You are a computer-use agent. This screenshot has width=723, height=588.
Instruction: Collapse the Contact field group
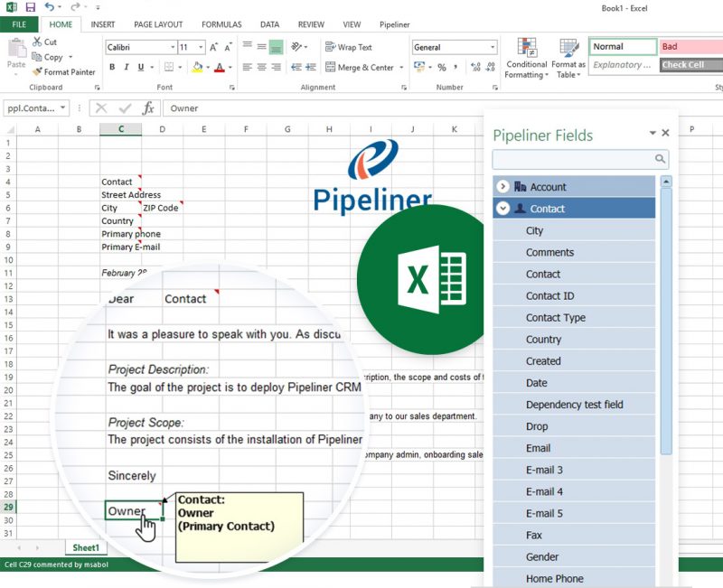tap(502, 209)
